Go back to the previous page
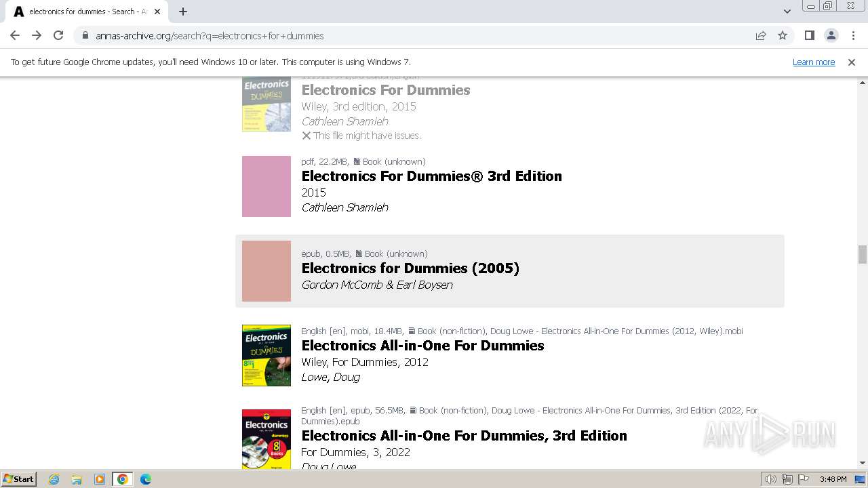The image size is (868, 488). 15,35
